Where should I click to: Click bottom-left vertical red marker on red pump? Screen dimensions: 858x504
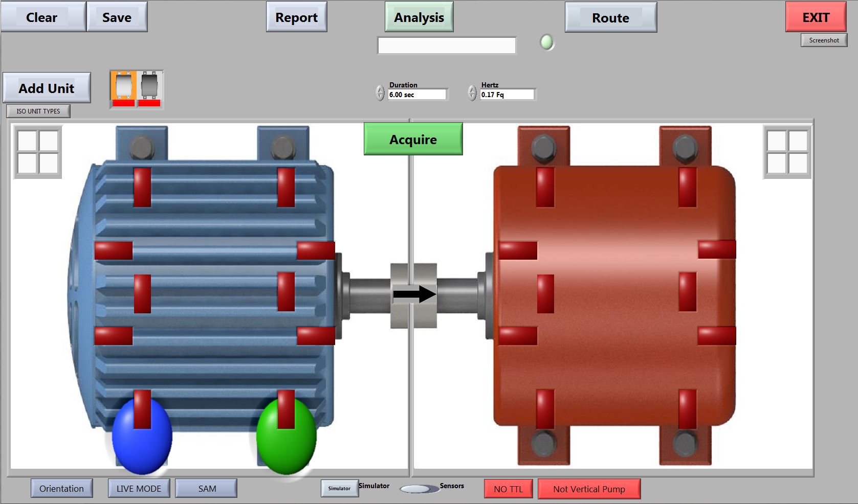pos(546,409)
